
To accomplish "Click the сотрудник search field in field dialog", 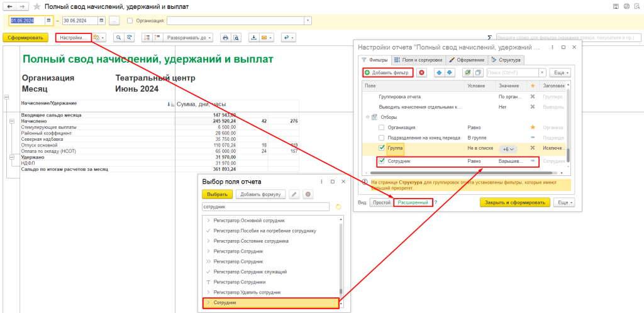I will point(265,206).
